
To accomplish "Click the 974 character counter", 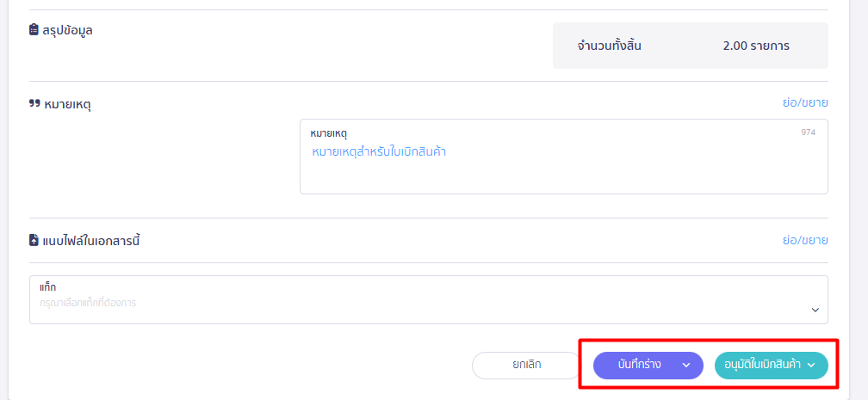I will pyautogui.click(x=808, y=132).
